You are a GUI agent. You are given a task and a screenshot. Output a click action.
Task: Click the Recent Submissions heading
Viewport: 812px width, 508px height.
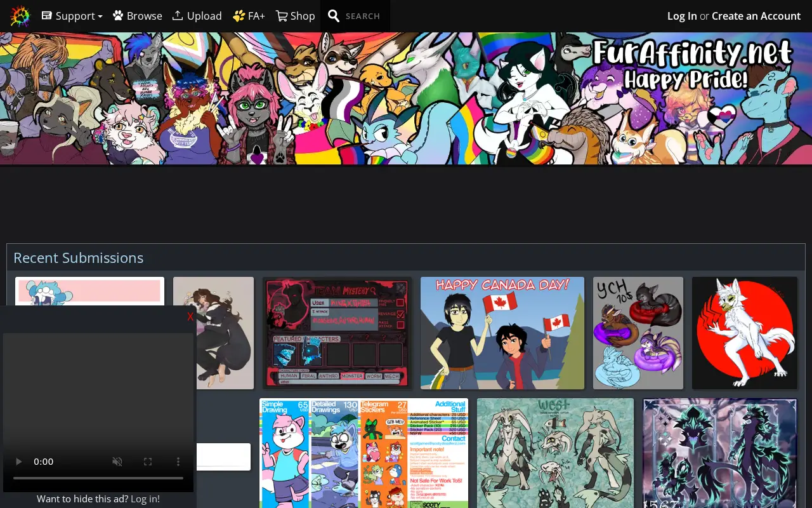tap(79, 258)
